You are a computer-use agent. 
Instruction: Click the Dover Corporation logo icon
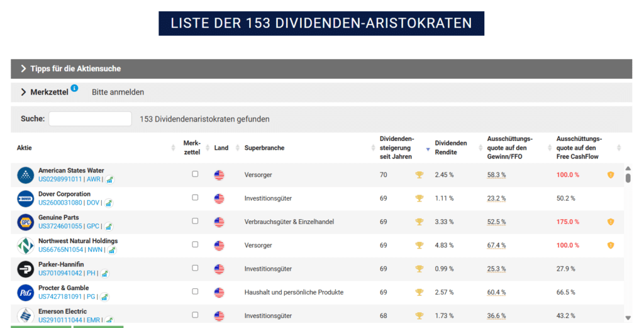pos(25,198)
